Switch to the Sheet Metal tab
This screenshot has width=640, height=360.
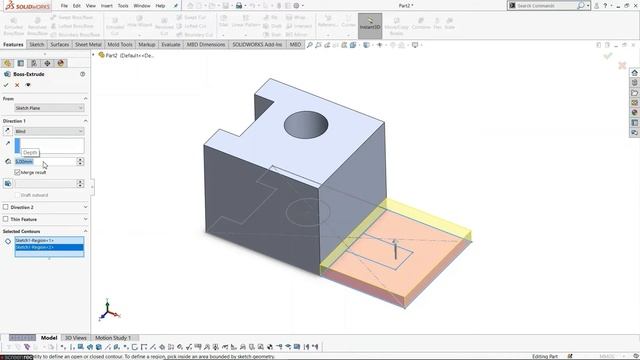pos(88,44)
